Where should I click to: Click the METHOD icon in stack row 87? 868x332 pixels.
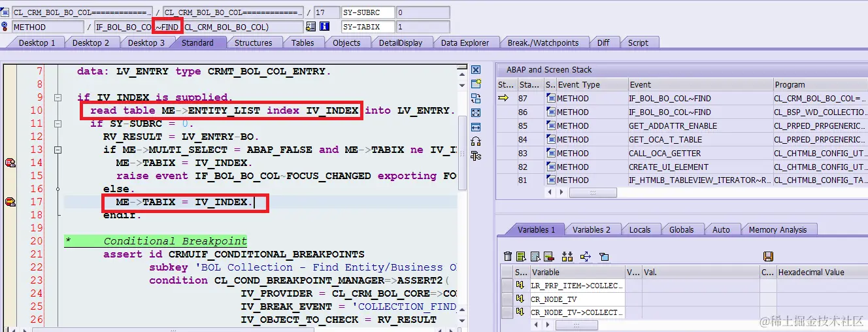point(550,99)
